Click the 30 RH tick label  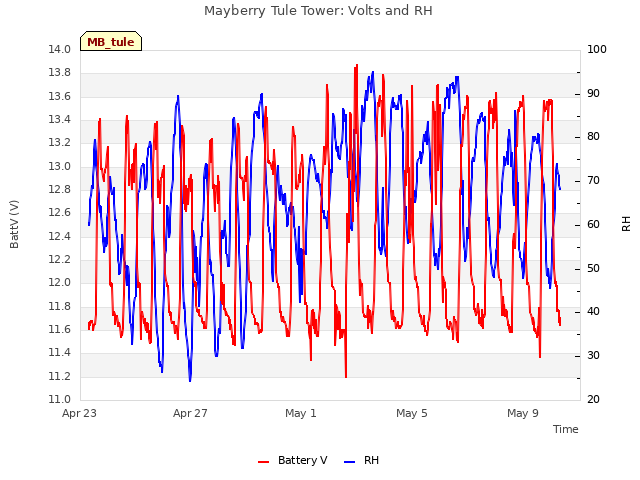click(593, 356)
